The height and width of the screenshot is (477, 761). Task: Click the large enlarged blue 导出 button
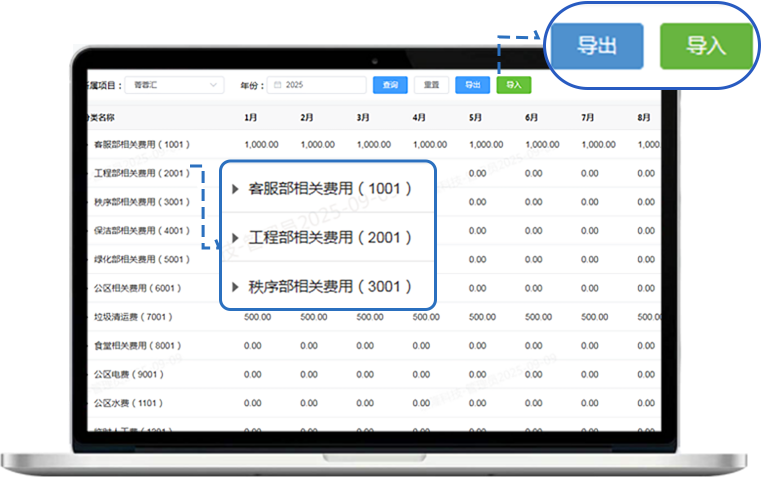[x=596, y=46]
